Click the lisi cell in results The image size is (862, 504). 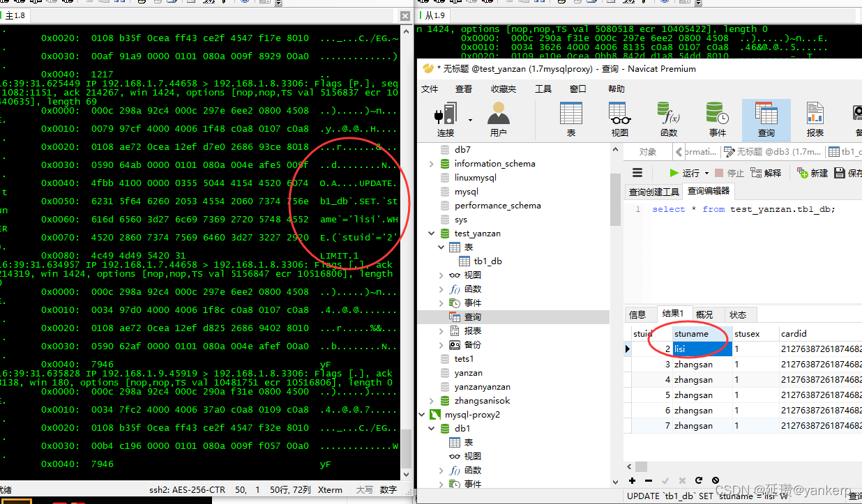(702, 349)
